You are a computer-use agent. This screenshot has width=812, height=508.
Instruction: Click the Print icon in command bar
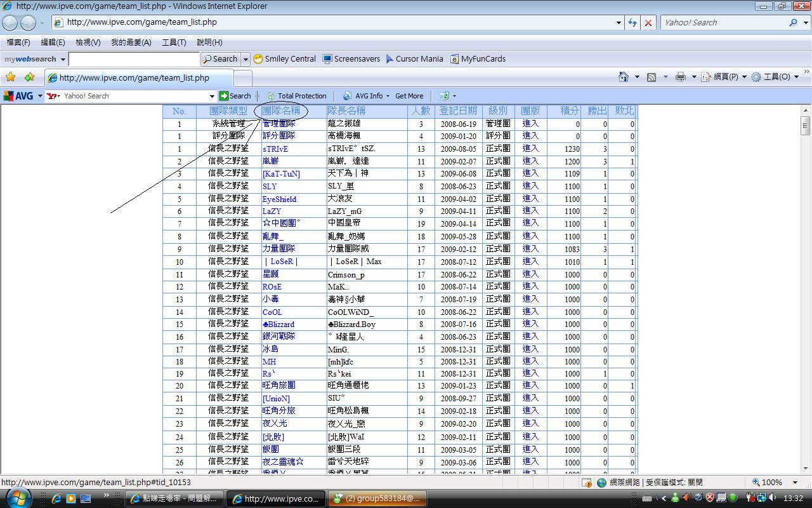point(681,77)
